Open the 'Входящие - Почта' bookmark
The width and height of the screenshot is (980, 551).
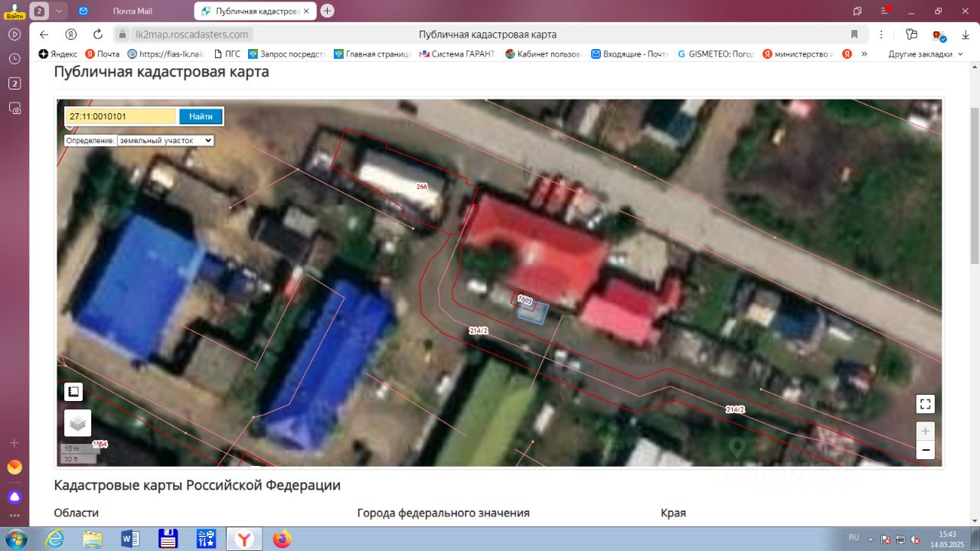pos(630,54)
